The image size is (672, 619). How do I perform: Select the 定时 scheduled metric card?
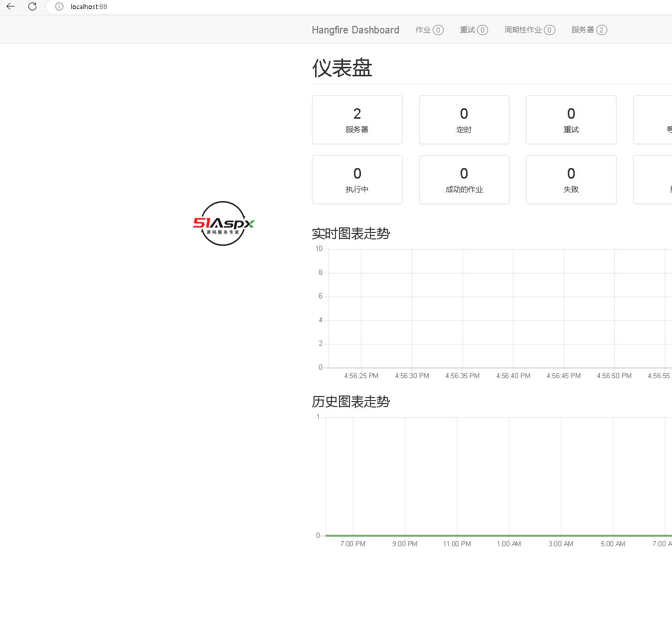point(464,120)
